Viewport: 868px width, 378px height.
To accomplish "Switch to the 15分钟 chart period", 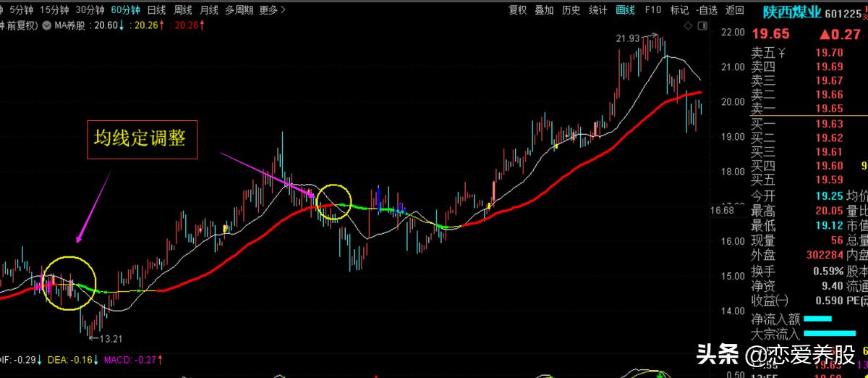I will tap(54, 9).
